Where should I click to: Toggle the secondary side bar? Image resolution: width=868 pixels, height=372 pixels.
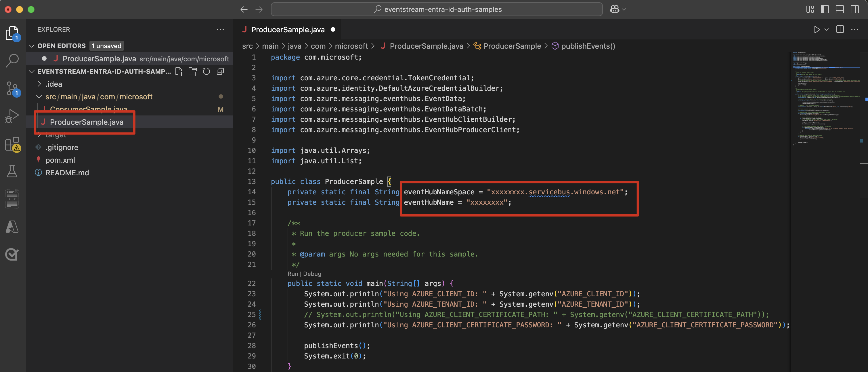click(x=854, y=10)
